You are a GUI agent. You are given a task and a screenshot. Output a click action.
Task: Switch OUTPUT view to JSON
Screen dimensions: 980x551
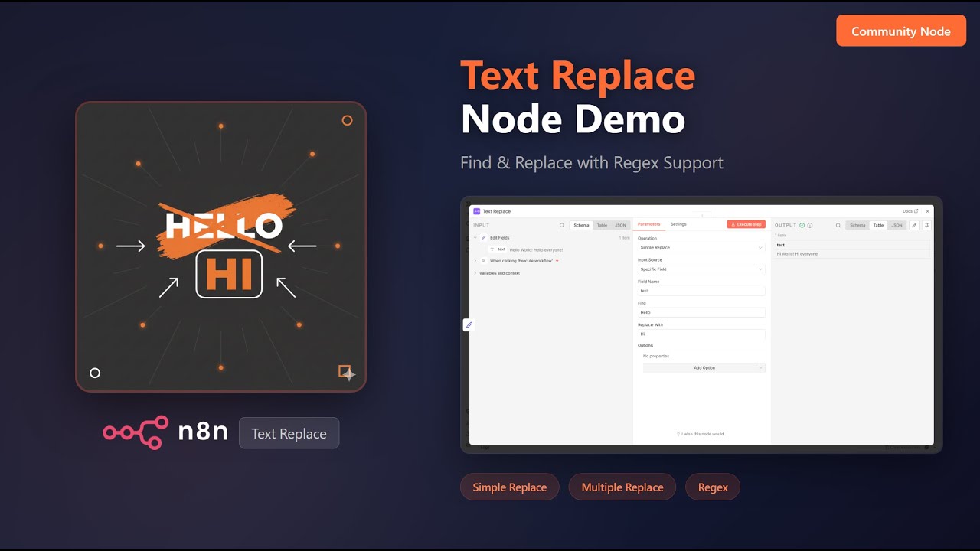[897, 225]
